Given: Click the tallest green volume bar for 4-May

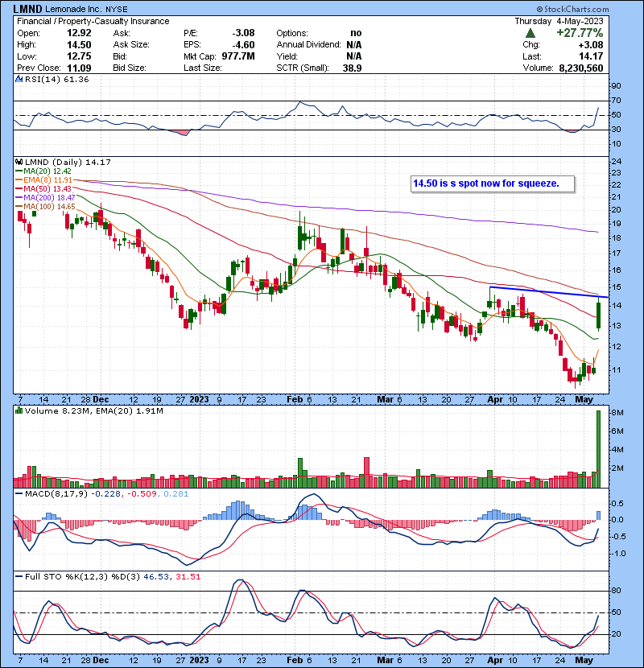Looking at the screenshot, I should tap(598, 449).
